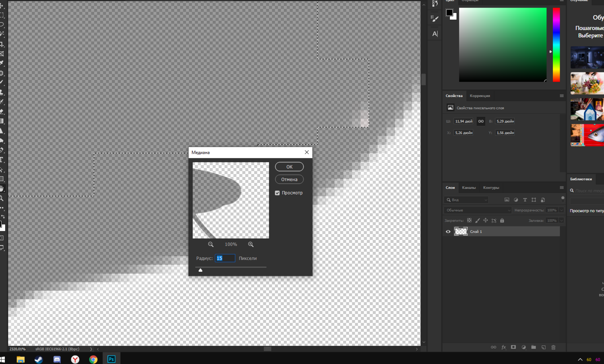The height and width of the screenshot is (364, 604).
Task: Select the Hand tool
Action: tap(2, 189)
